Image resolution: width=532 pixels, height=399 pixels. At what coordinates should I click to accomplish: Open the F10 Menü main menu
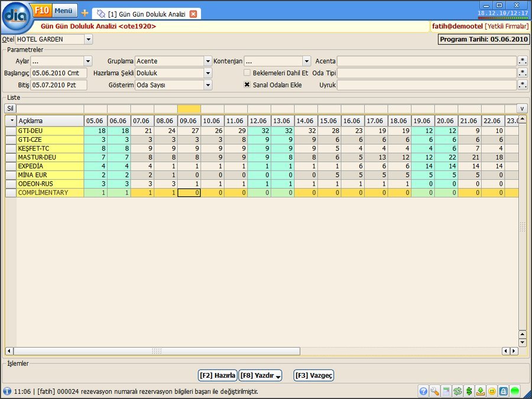pyautogui.click(x=54, y=11)
